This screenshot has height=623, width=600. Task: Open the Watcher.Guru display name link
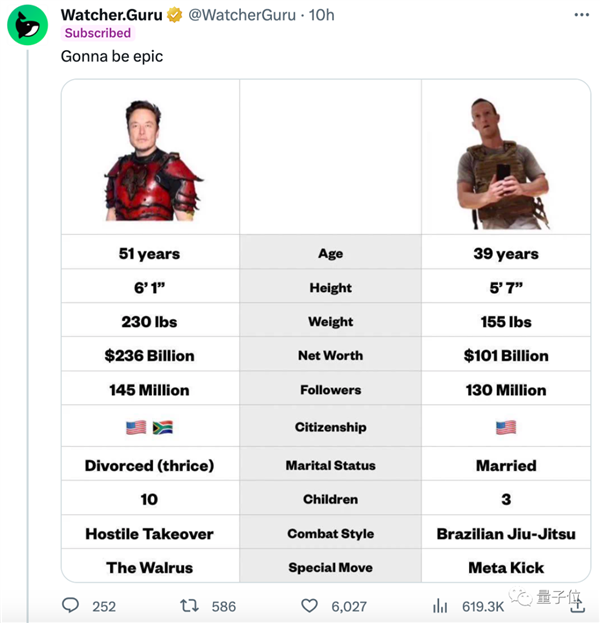point(110,15)
